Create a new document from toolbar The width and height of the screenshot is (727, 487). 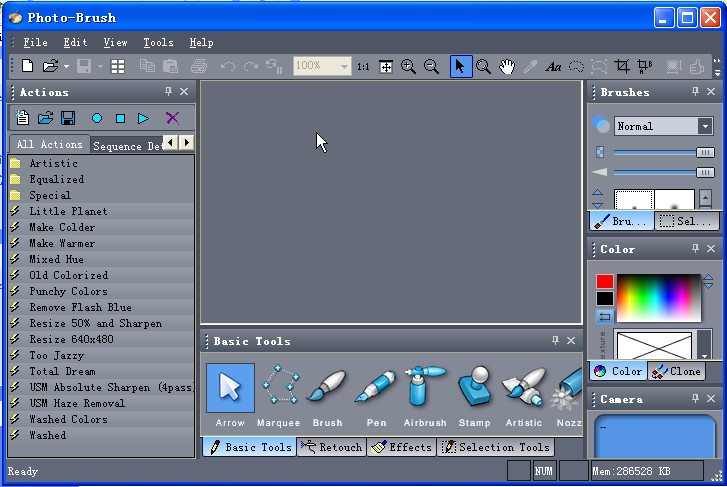pos(27,66)
